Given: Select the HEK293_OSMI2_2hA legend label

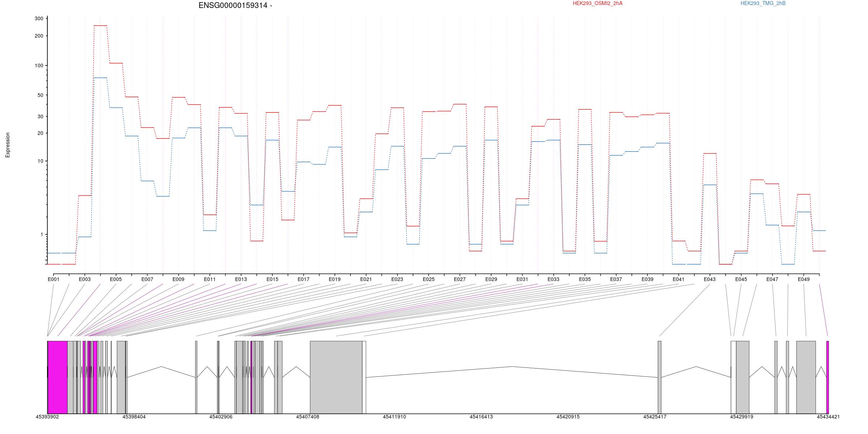Looking at the screenshot, I should tap(597, 3).
